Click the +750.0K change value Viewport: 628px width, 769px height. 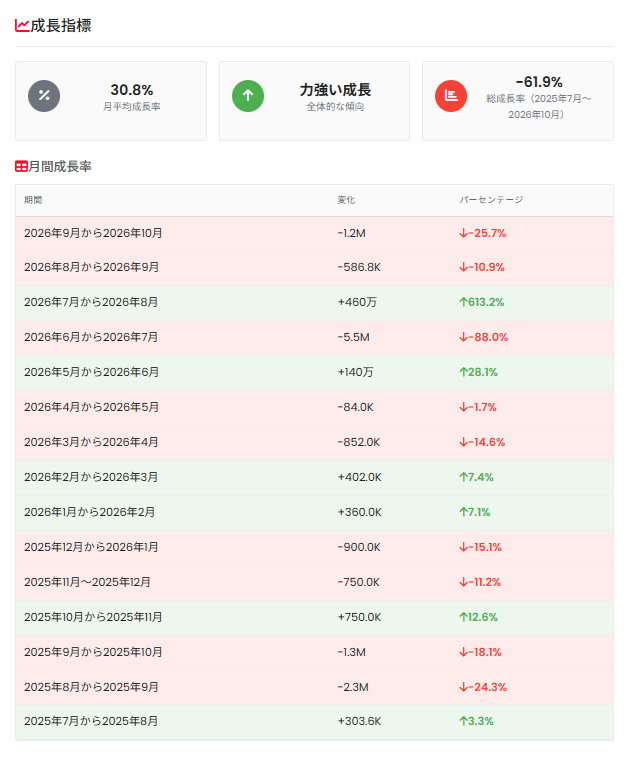[x=359, y=617]
